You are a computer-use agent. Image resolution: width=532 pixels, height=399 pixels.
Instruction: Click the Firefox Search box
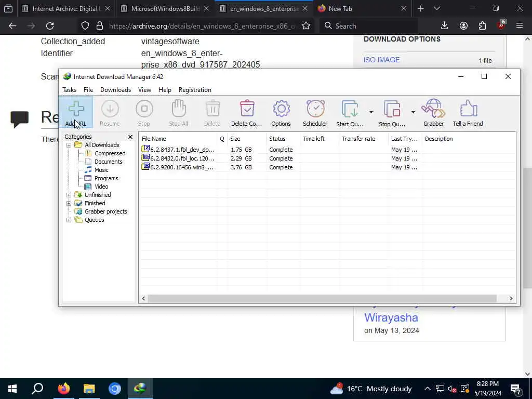pos(368,26)
